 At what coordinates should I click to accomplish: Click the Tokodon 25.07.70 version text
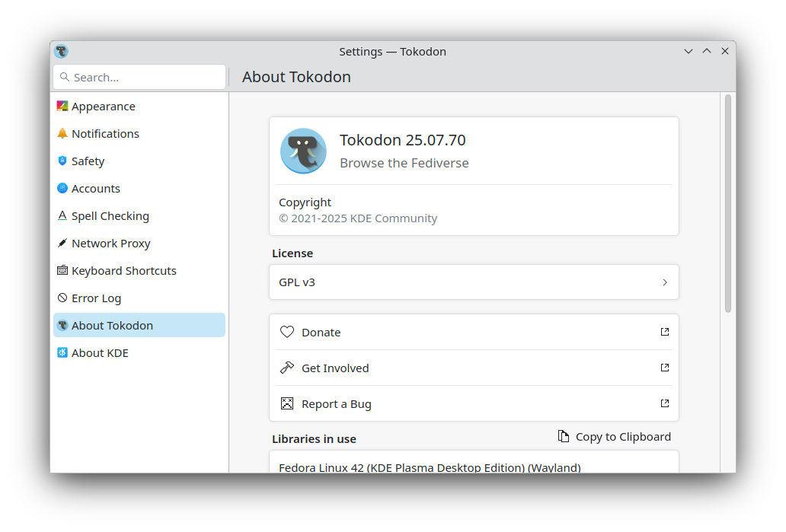click(x=403, y=140)
